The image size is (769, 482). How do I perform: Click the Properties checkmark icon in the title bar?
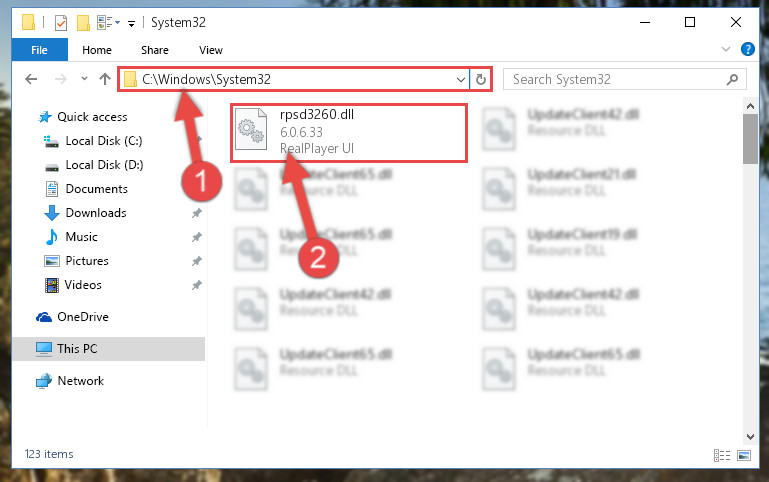pos(61,23)
